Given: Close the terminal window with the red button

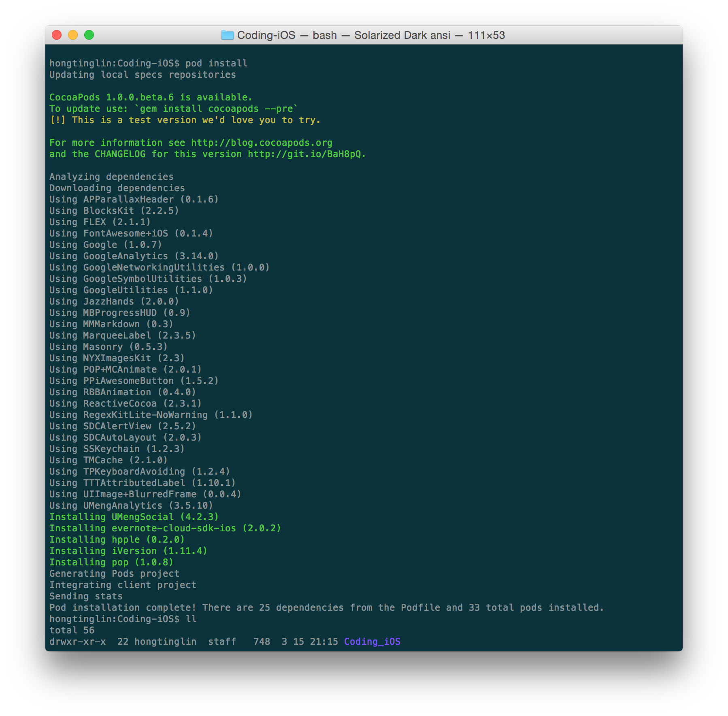Looking at the screenshot, I should [x=57, y=35].
